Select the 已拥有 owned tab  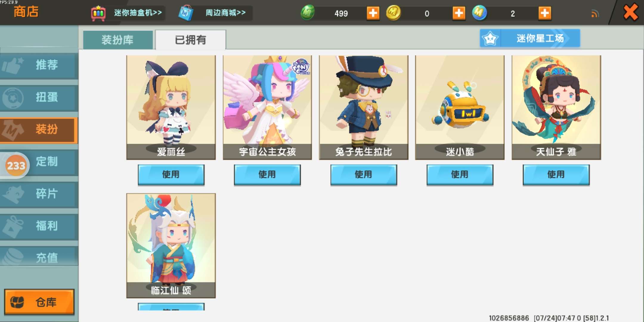coord(191,40)
